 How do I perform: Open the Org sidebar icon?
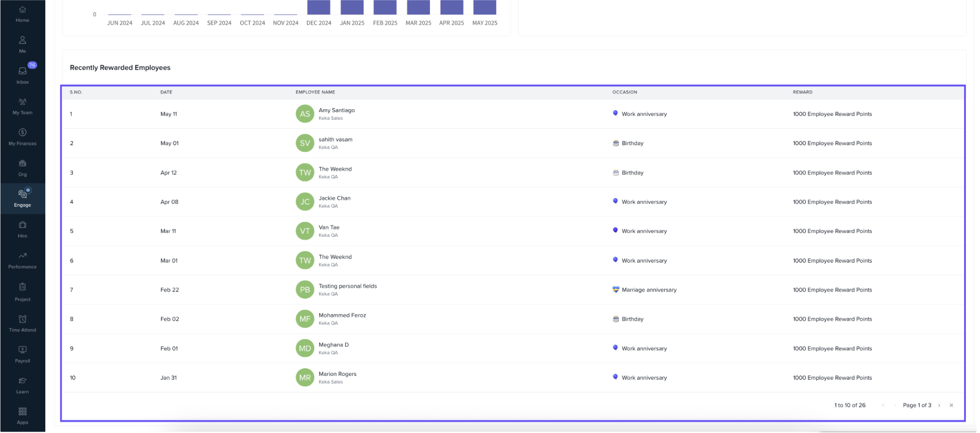(x=22, y=164)
